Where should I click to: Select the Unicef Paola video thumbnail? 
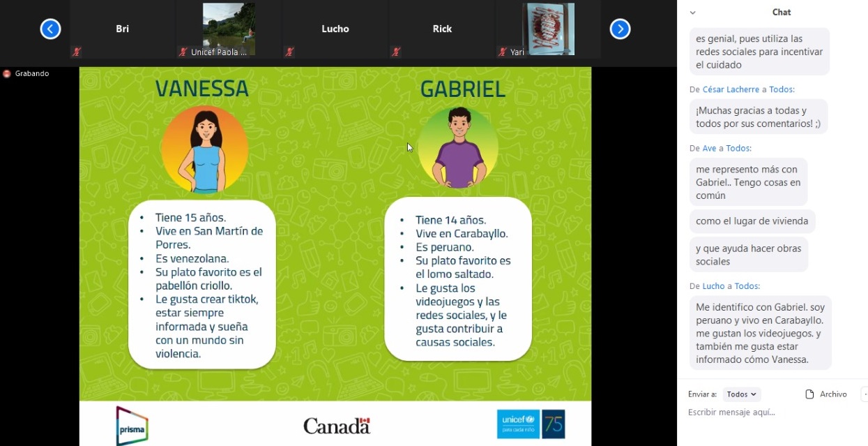pyautogui.click(x=228, y=28)
